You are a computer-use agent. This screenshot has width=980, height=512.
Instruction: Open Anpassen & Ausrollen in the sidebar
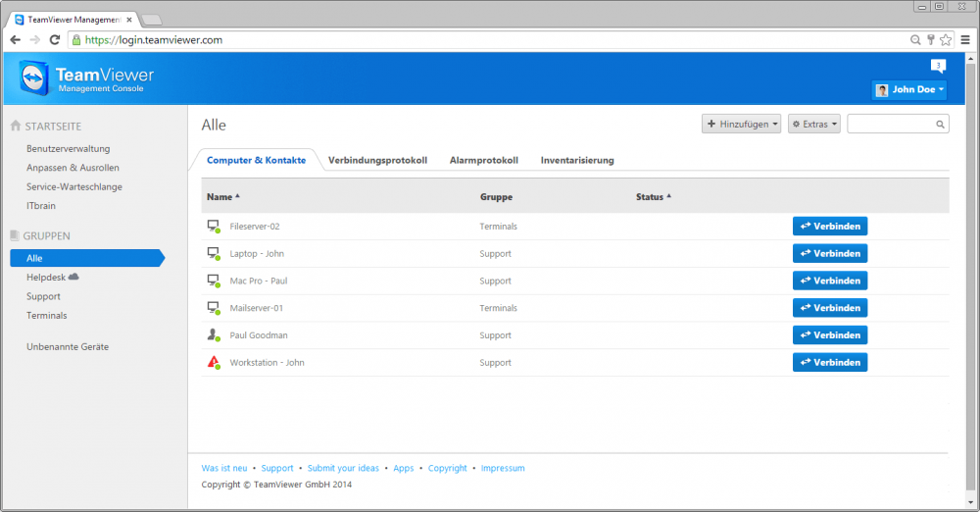[x=73, y=167]
